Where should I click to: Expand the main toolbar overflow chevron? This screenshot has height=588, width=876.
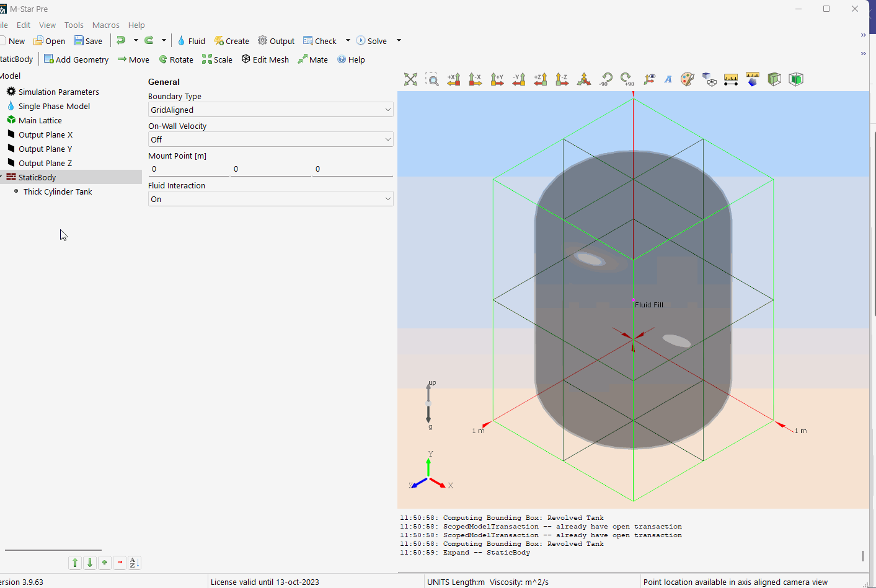863,35
